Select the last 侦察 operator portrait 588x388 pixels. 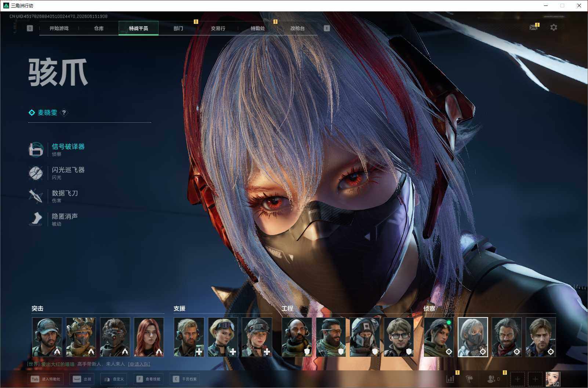[541, 337]
